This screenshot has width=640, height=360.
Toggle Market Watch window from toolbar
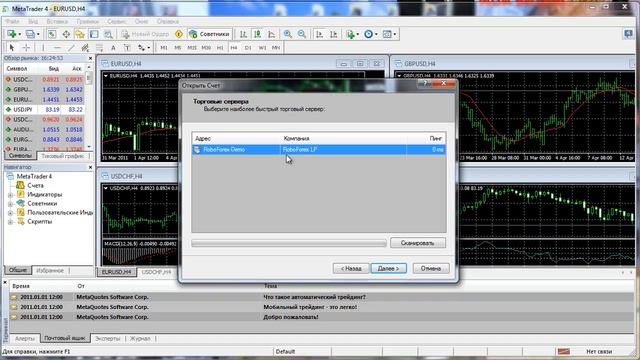coord(52,34)
